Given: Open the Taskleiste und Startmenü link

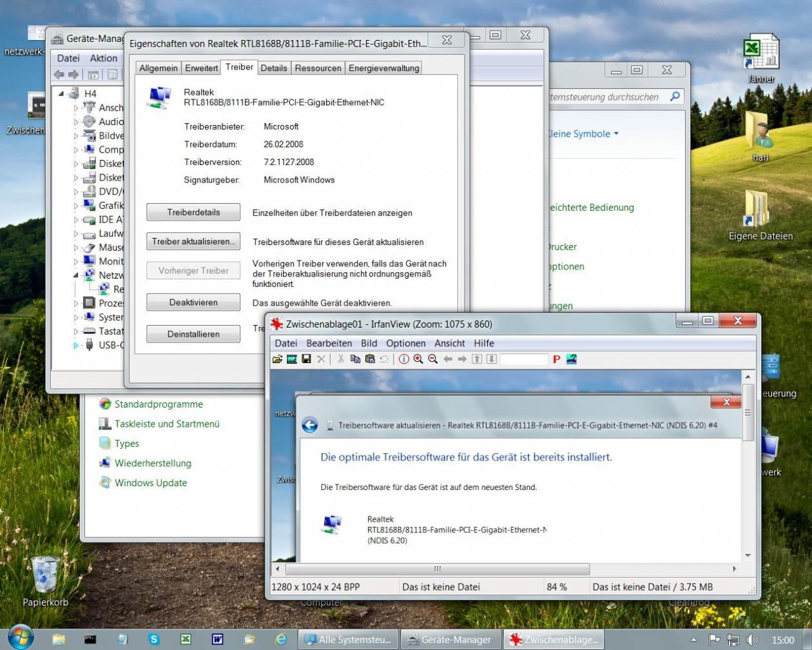Looking at the screenshot, I should pos(167,424).
